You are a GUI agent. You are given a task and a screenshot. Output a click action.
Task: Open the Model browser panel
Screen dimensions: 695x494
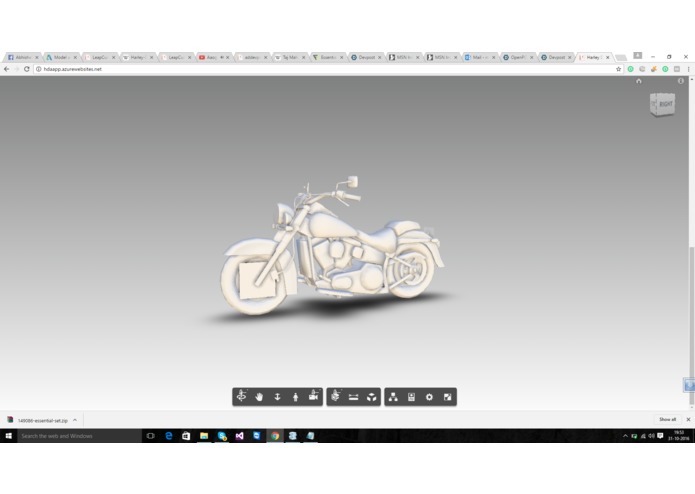393,397
